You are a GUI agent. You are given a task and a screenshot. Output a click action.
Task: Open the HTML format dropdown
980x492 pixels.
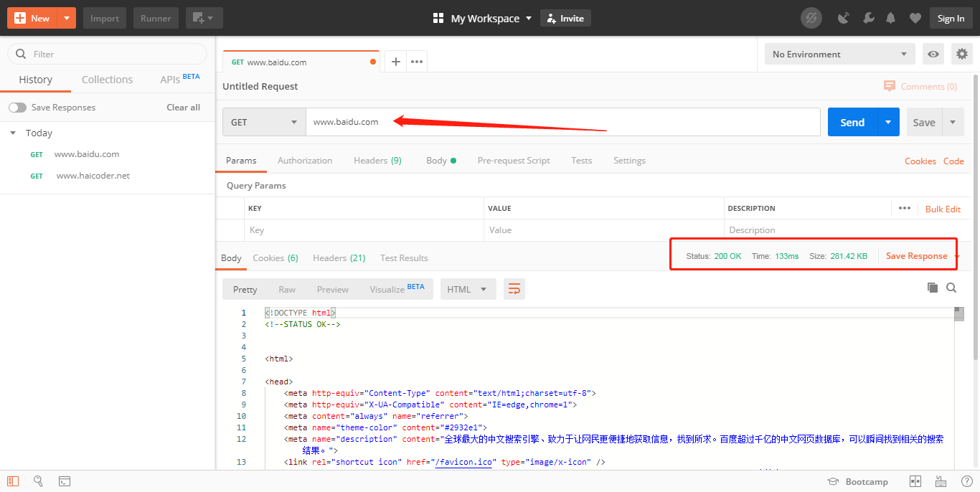tap(468, 289)
